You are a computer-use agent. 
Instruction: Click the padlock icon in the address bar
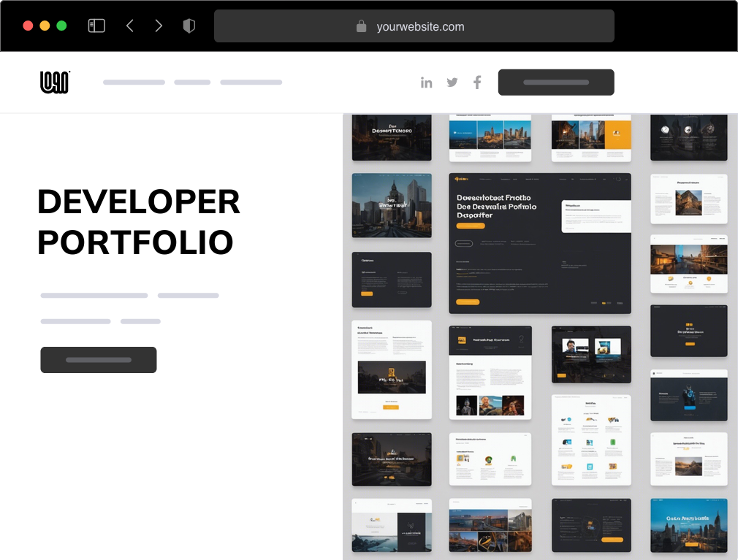click(362, 26)
